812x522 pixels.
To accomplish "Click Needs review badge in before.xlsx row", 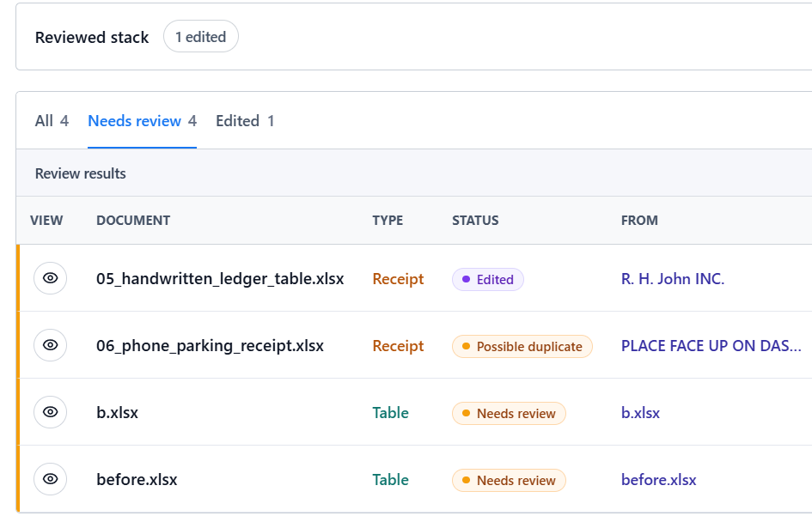I will tap(509, 480).
